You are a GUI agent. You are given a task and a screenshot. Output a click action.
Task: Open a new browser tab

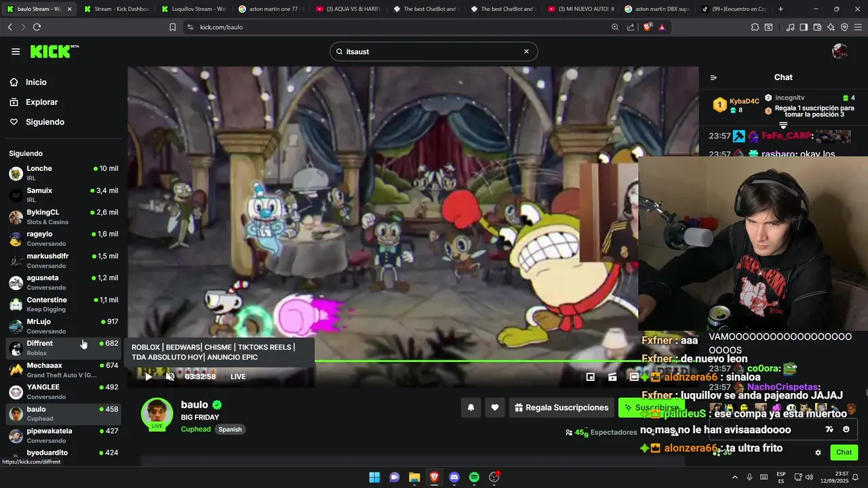(781, 9)
